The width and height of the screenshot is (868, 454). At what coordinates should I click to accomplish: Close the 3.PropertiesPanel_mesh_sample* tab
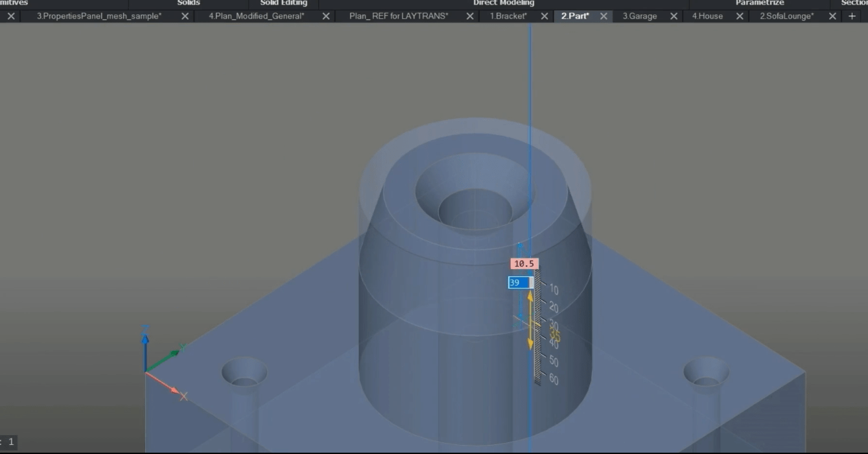click(x=185, y=16)
